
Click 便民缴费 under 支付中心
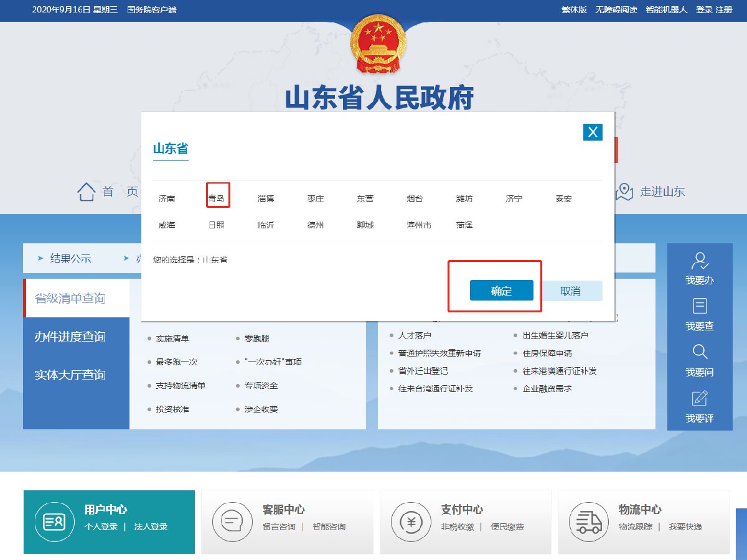[507, 527]
